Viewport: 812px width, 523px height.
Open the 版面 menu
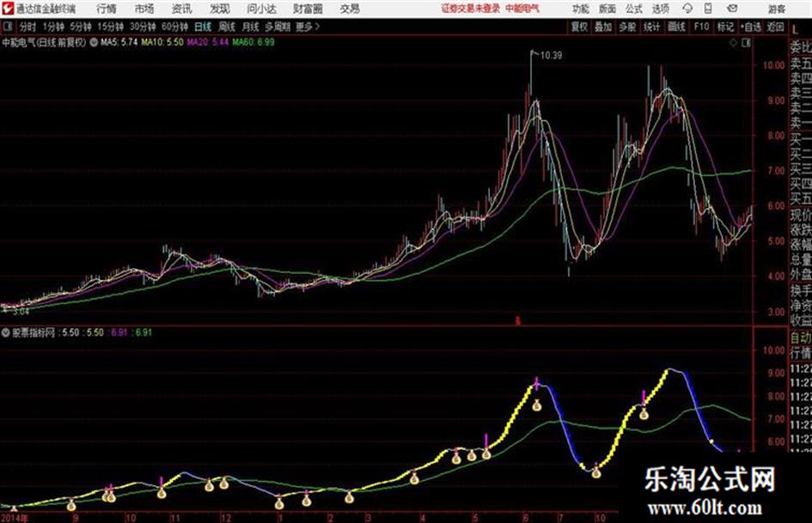[607, 9]
